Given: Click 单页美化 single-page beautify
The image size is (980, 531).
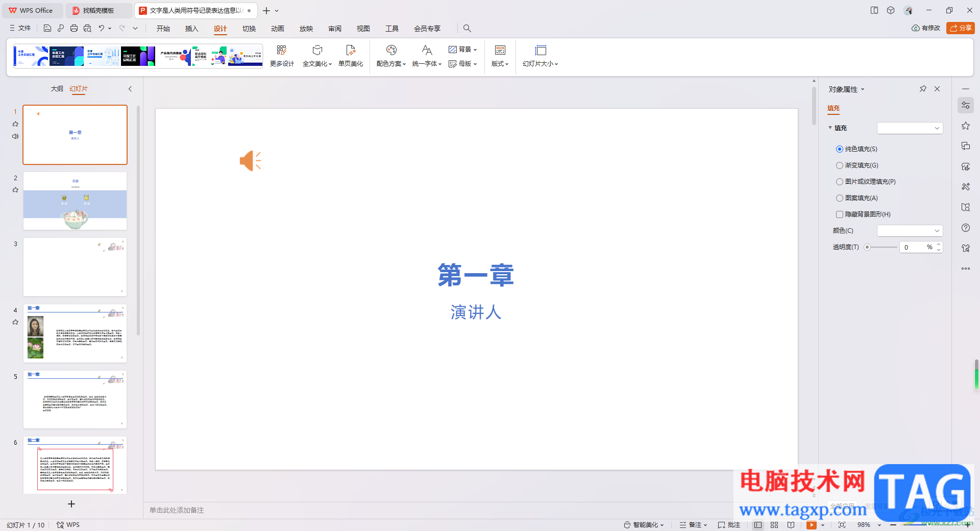Looking at the screenshot, I should point(351,56).
